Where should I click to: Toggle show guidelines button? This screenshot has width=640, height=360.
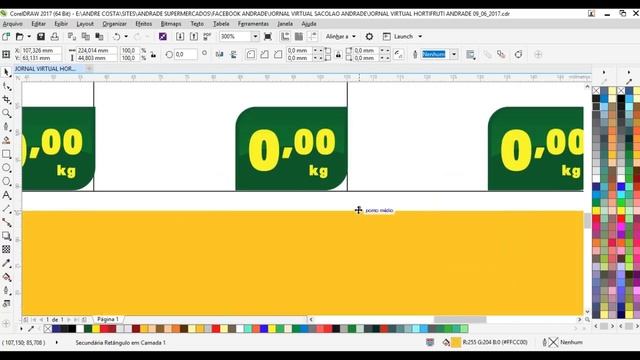(x=313, y=37)
